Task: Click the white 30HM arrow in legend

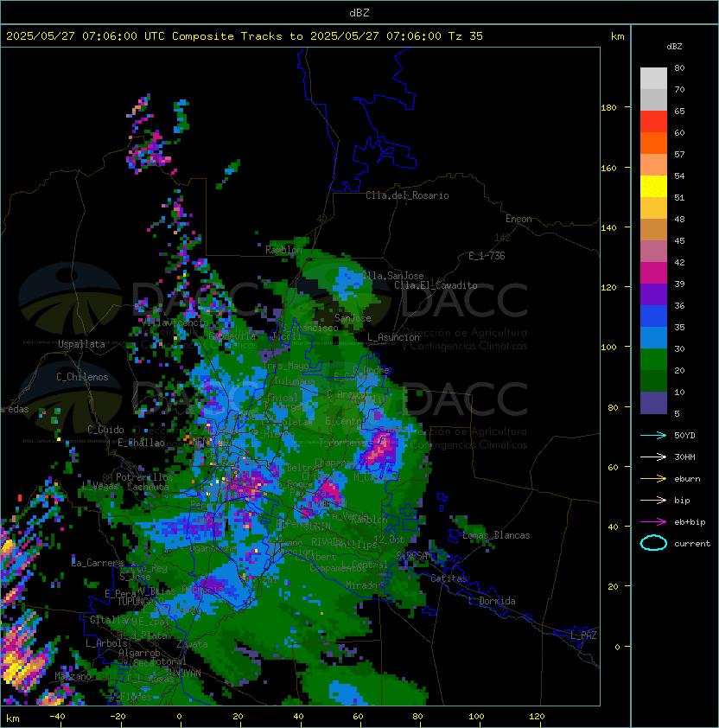Action: (x=653, y=457)
